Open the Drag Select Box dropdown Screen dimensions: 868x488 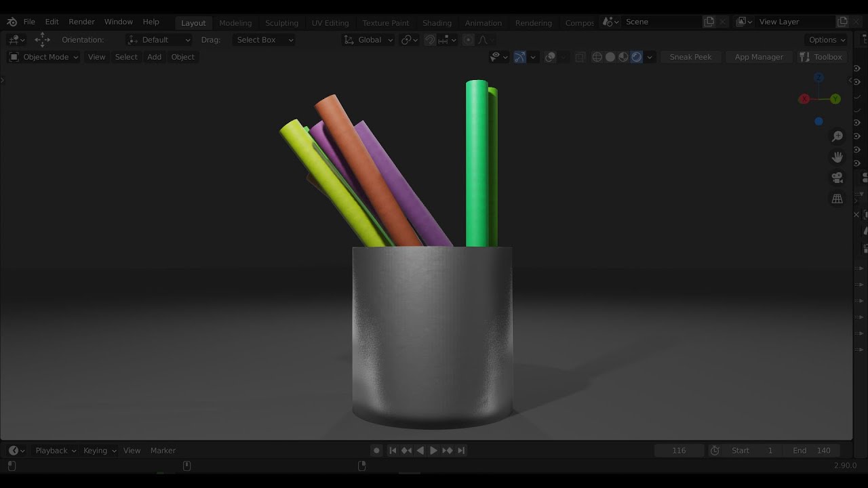click(x=264, y=40)
